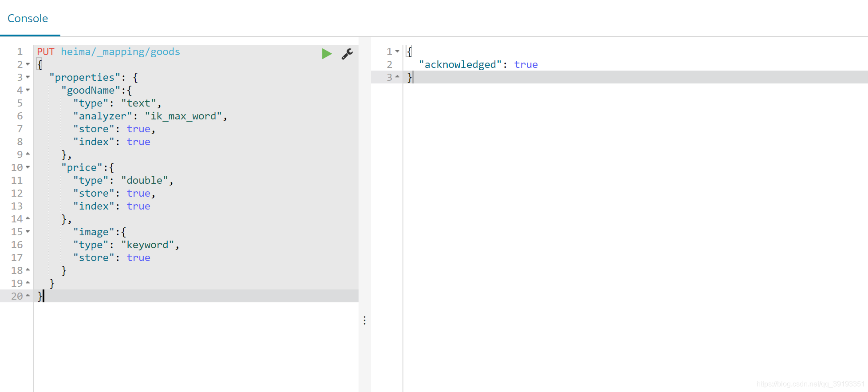Click the heima/_mapping/goods request path
Screen dimensions: 868x392
pos(121,51)
